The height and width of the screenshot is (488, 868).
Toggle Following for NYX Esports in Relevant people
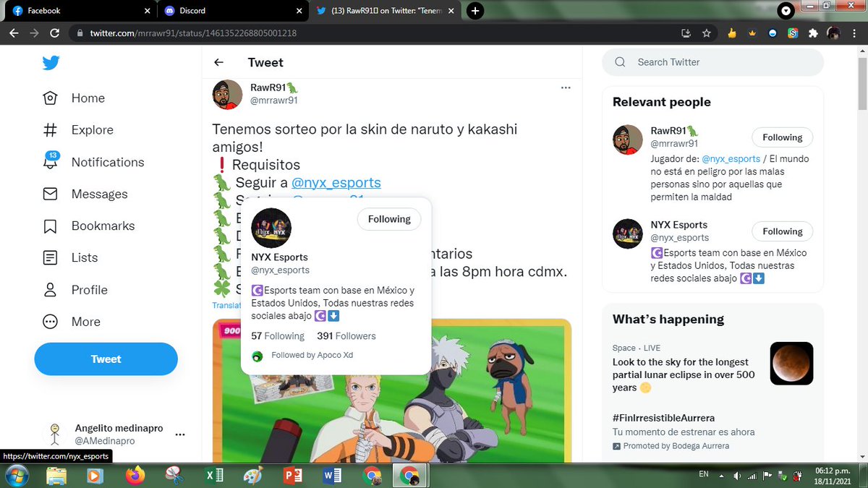click(x=782, y=231)
